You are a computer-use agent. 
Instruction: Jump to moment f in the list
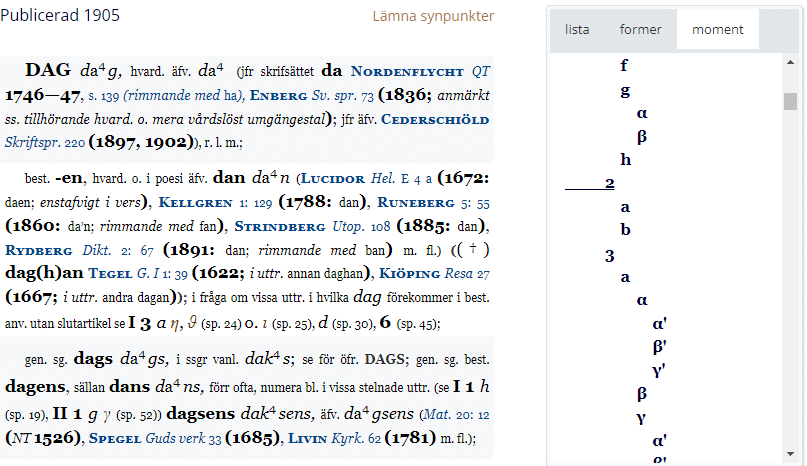[624, 65]
